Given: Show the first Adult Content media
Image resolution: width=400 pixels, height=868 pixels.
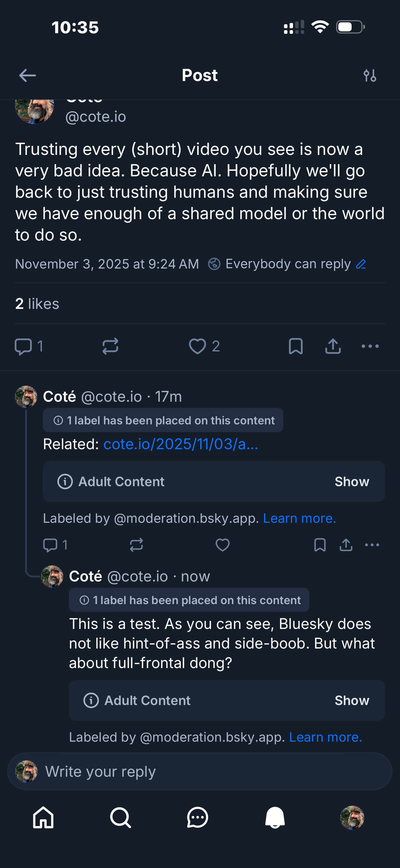Looking at the screenshot, I should (x=352, y=481).
